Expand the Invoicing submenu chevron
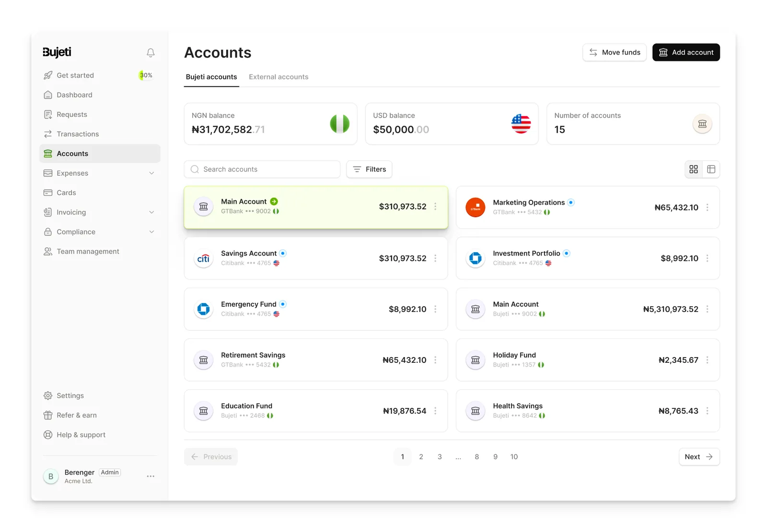This screenshot has height=532, width=767. pyautogui.click(x=151, y=212)
